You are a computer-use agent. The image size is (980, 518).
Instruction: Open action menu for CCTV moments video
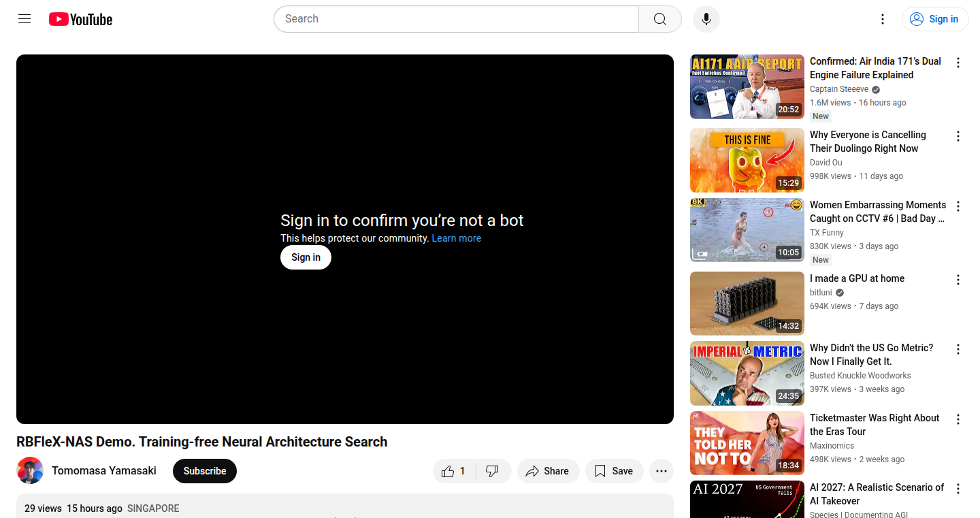pyautogui.click(x=958, y=206)
